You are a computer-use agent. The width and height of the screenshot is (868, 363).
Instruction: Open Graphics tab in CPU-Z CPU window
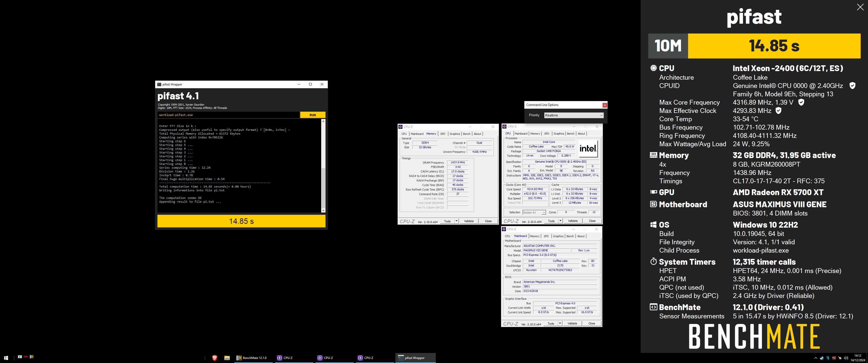coord(558,134)
